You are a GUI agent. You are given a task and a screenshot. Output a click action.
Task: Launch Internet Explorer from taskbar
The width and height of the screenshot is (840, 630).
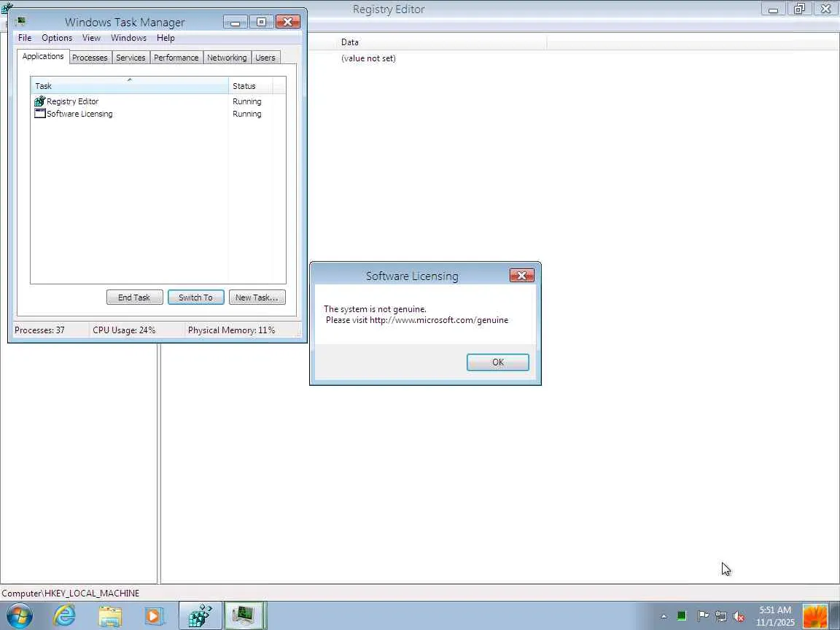click(64, 616)
